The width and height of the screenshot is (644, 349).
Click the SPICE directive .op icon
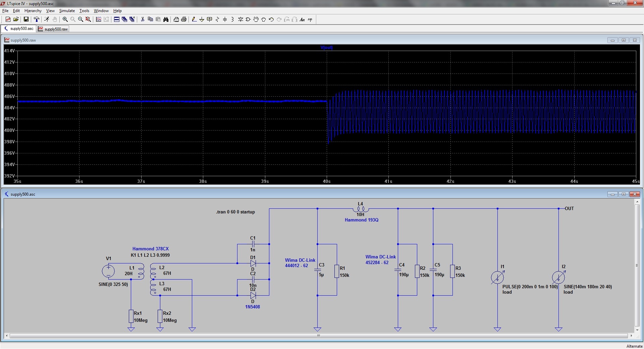pyautogui.click(x=310, y=19)
